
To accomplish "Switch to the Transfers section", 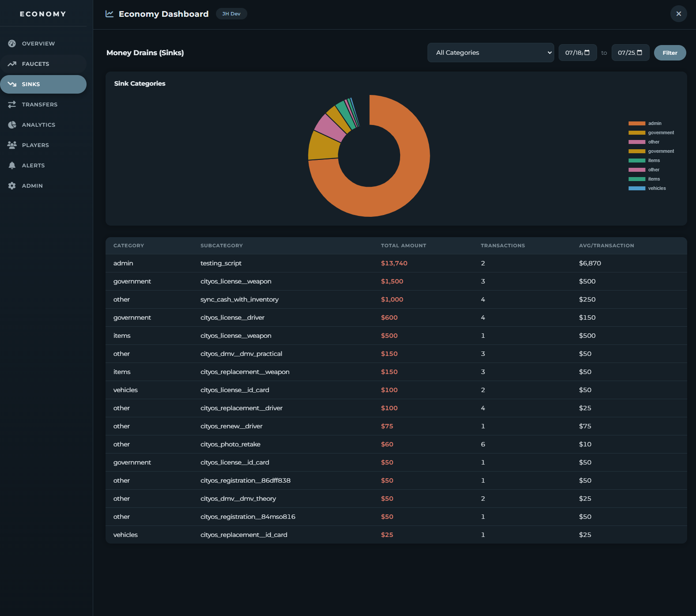I will tap(43, 104).
